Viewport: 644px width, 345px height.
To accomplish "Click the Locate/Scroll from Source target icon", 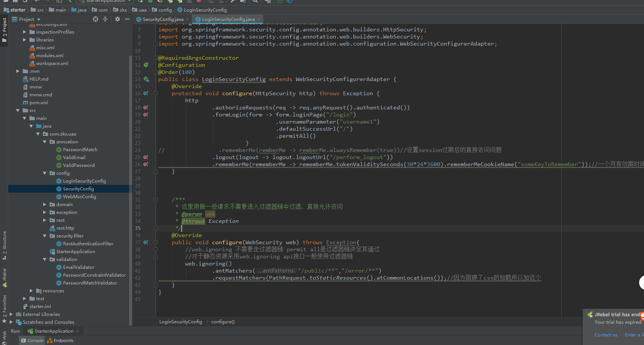I will pos(96,19).
